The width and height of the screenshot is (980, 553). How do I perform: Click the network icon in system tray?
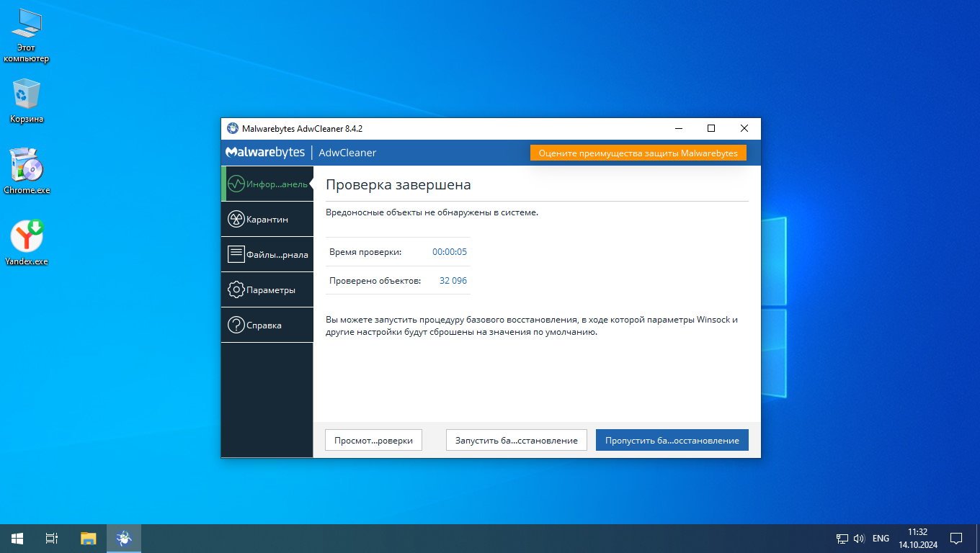click(x=842, y=538)
